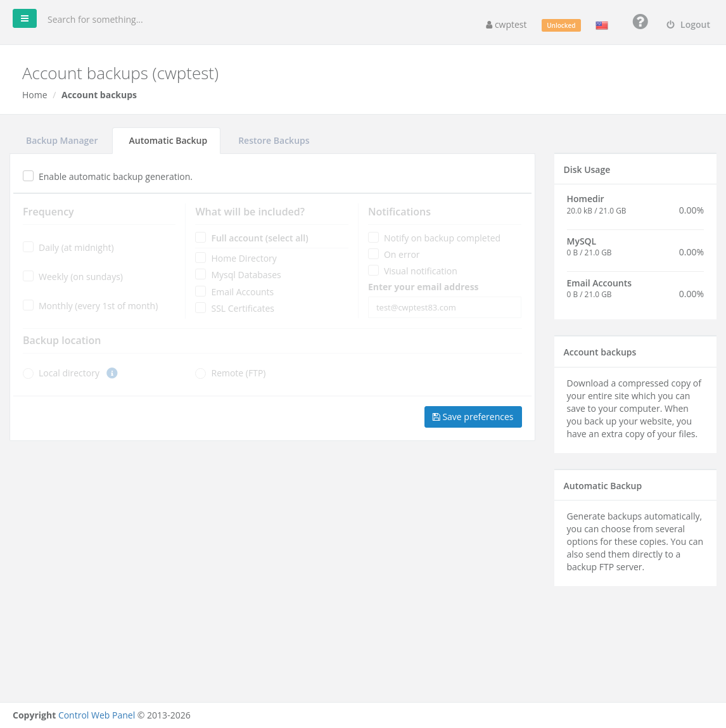726x728 pixels.
Task: Enable Notify on backup completed
Action: 374,237
